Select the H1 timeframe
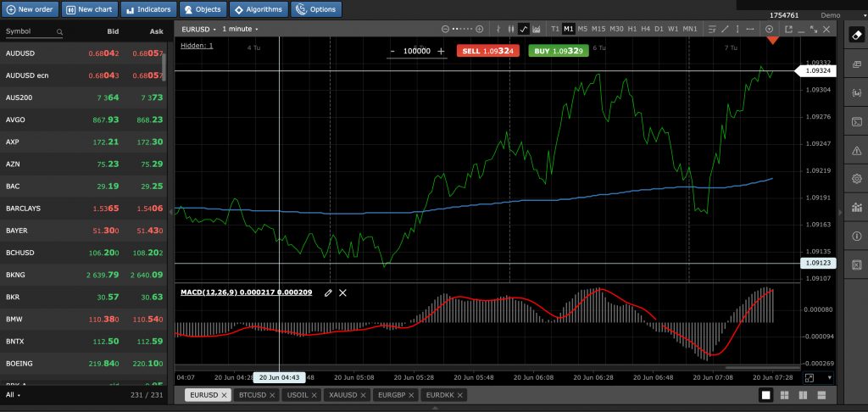The width and height of the screenshot is (868, 412). (x=632, y=29)
